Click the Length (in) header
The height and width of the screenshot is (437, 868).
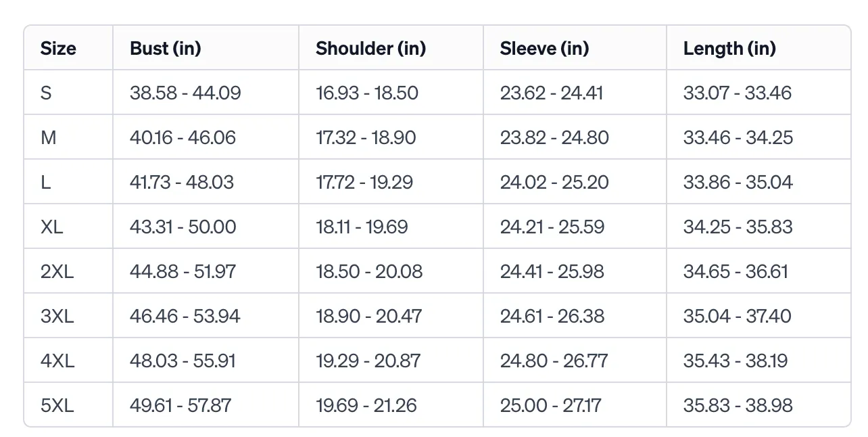coord(729,49)
